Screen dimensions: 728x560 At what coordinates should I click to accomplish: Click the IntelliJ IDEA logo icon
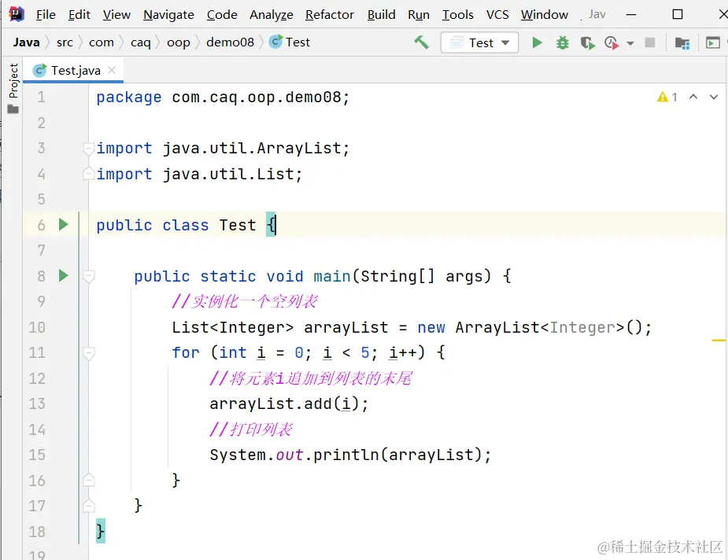pyautogui.click(x=17, y=14)
